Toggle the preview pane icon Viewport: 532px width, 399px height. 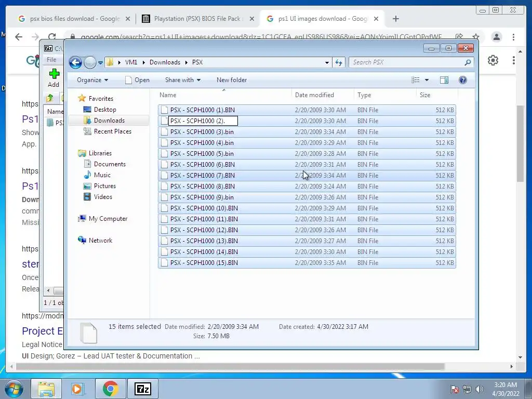coord(444,80)
